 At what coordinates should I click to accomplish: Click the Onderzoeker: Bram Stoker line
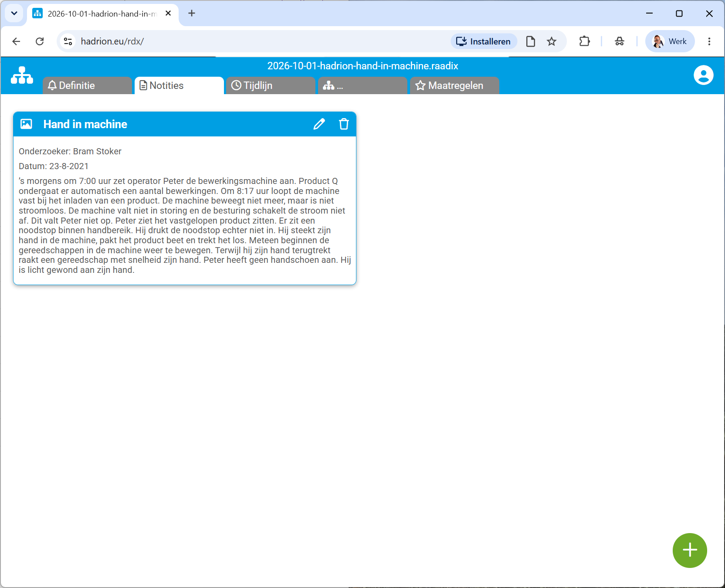pos(70,151)
